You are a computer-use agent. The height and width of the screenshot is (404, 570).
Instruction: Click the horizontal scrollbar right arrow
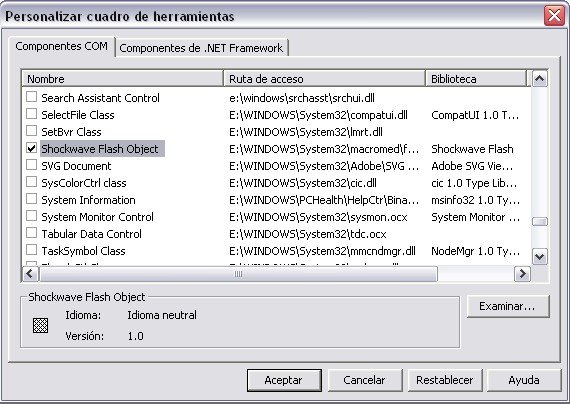click(522, 274)
